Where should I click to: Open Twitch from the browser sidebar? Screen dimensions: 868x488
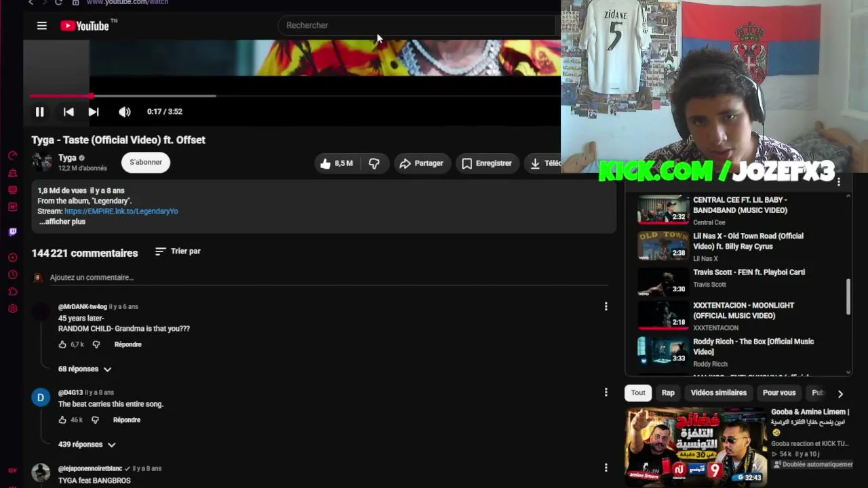click(x=12, y=232)
